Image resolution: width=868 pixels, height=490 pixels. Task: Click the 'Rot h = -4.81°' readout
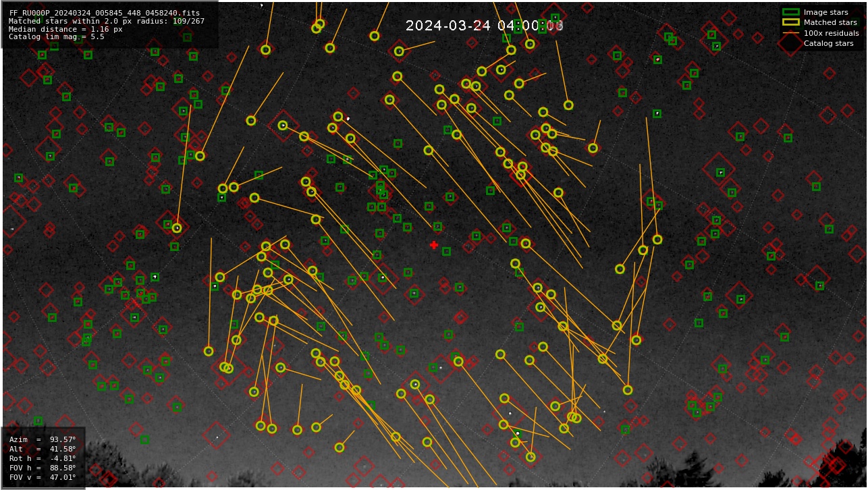pos(43,458)
